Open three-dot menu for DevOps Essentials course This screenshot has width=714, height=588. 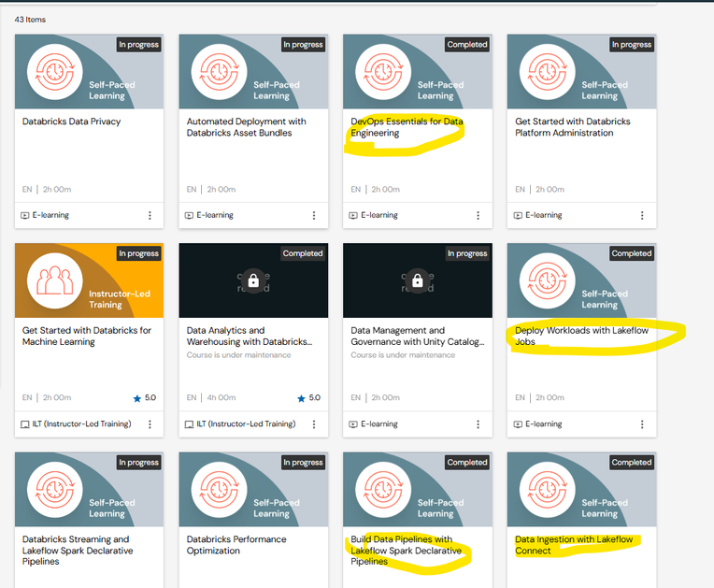click(478, 215)
